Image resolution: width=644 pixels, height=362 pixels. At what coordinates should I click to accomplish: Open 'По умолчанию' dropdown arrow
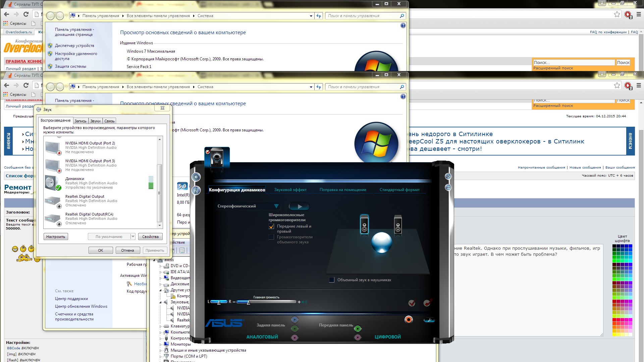point(133,237)
